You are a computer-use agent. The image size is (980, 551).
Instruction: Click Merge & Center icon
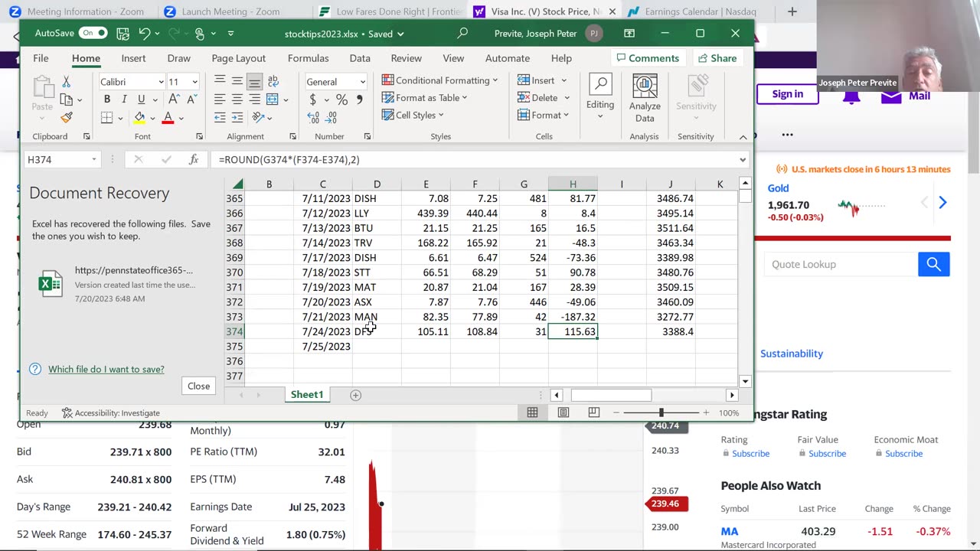(273, 99)
